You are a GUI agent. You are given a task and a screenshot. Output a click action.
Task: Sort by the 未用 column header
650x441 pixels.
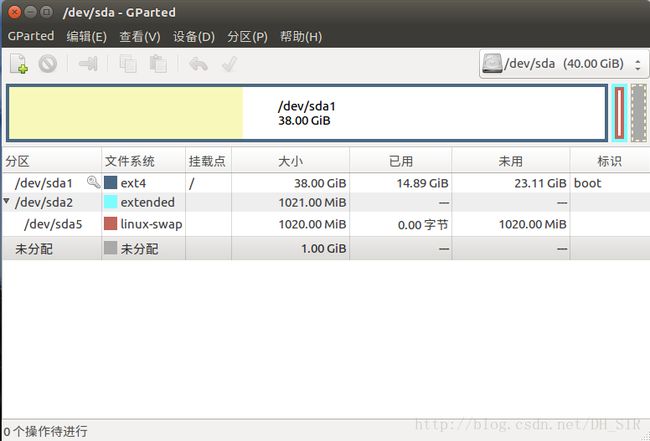(x=511, y=161)
